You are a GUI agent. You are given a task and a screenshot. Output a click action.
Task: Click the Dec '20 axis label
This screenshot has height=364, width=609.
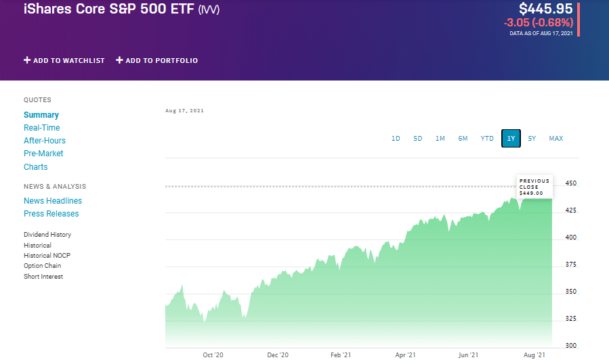[278, 355]
